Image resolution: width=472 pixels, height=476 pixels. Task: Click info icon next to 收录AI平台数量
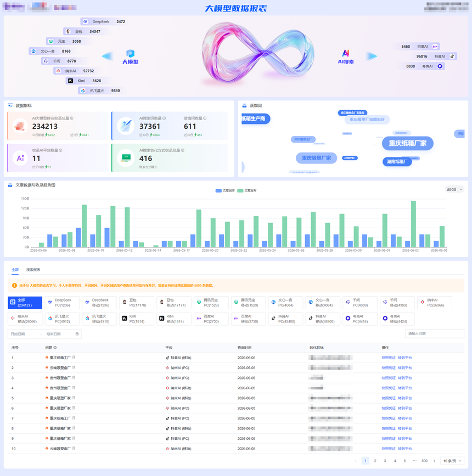[x=60, y=150]
